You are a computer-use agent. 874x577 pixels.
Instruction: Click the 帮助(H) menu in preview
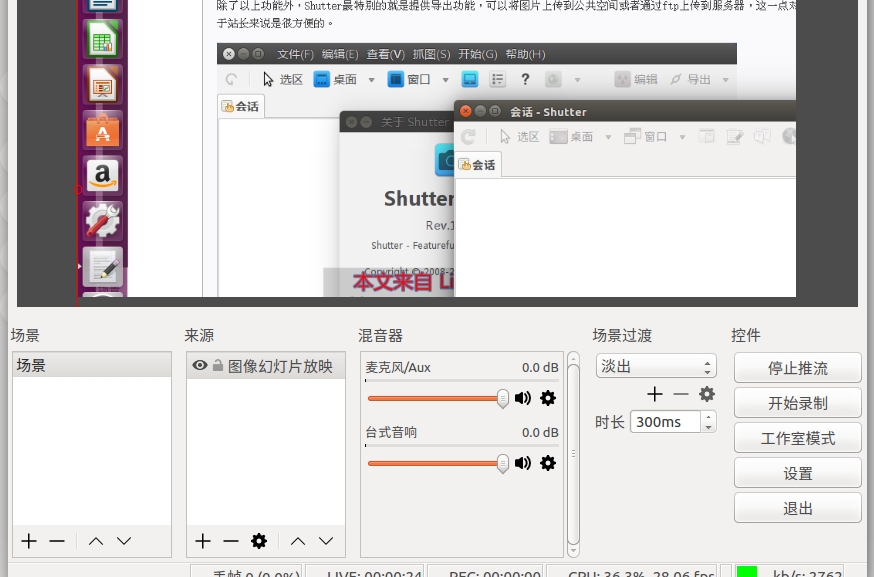point(525,54)
